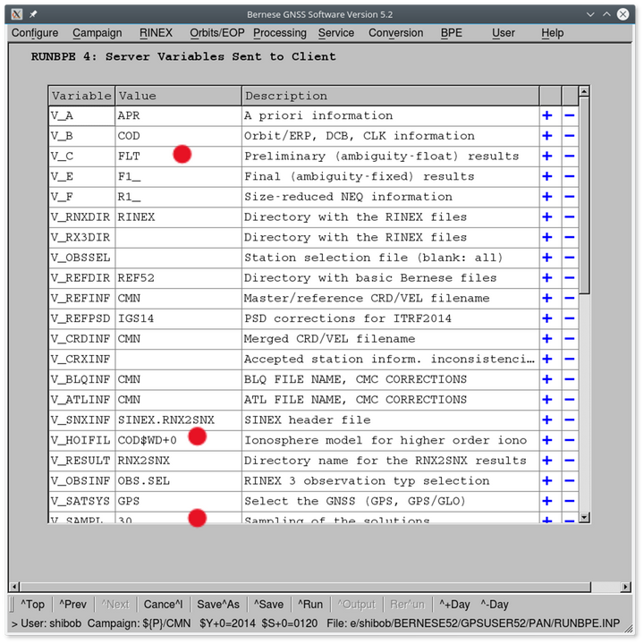Screen dimensions: 644x644
Task: Click the horizontal scrollbar left arrow
Action: 14,587
